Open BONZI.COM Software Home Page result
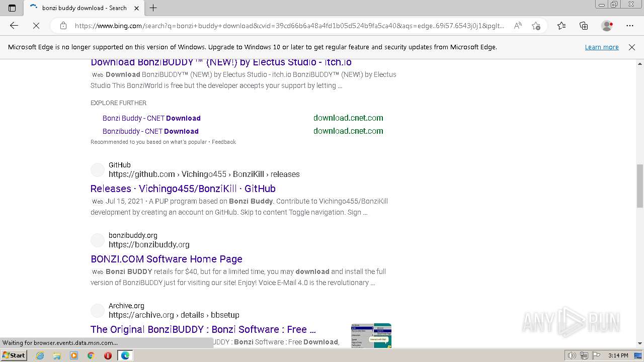644x362 pixels. click(x=167, y=259)
